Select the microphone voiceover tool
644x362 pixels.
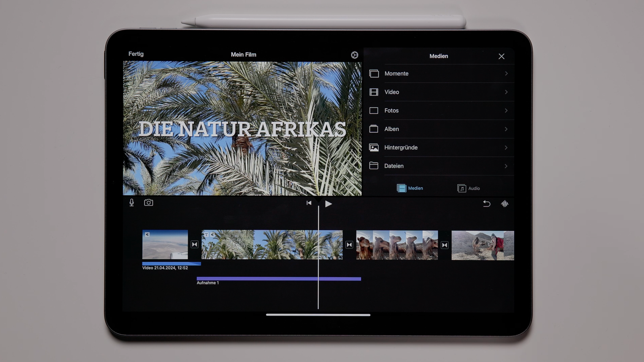click(x=132, y=203)
